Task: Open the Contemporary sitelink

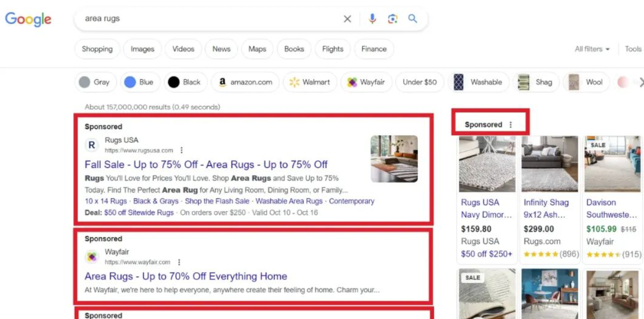Action: click(352, 201)
